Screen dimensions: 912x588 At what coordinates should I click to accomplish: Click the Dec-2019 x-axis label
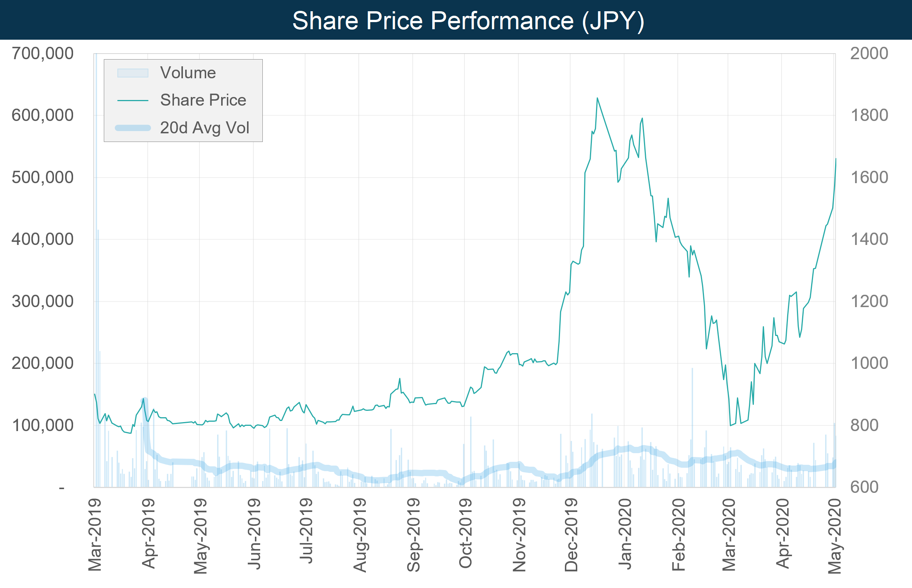(x=571, y=535)
